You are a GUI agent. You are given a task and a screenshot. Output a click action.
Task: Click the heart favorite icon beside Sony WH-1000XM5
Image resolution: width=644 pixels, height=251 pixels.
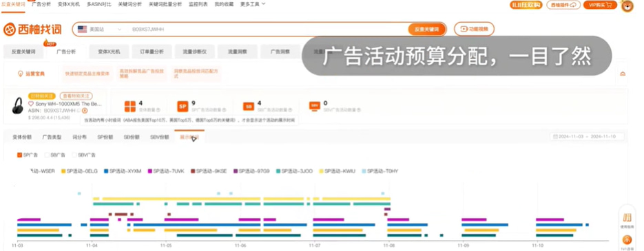tap(31, 104)
